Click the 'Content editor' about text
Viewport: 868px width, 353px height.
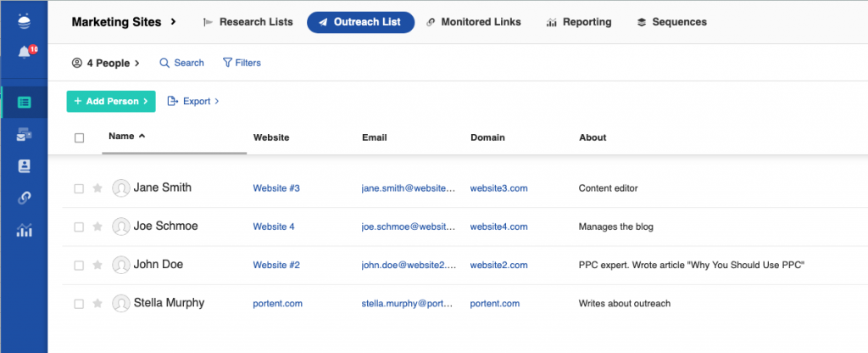(x=608, y=188)
